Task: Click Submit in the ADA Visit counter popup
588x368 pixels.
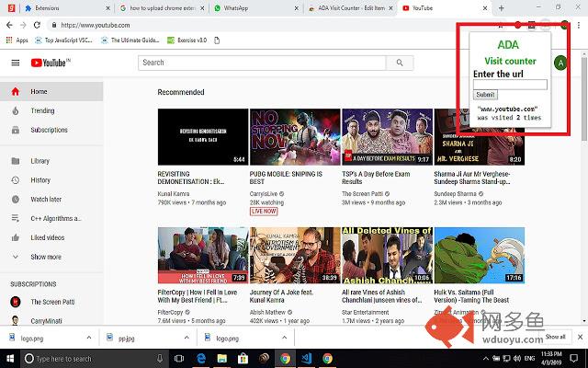Action: pos(485,95)
